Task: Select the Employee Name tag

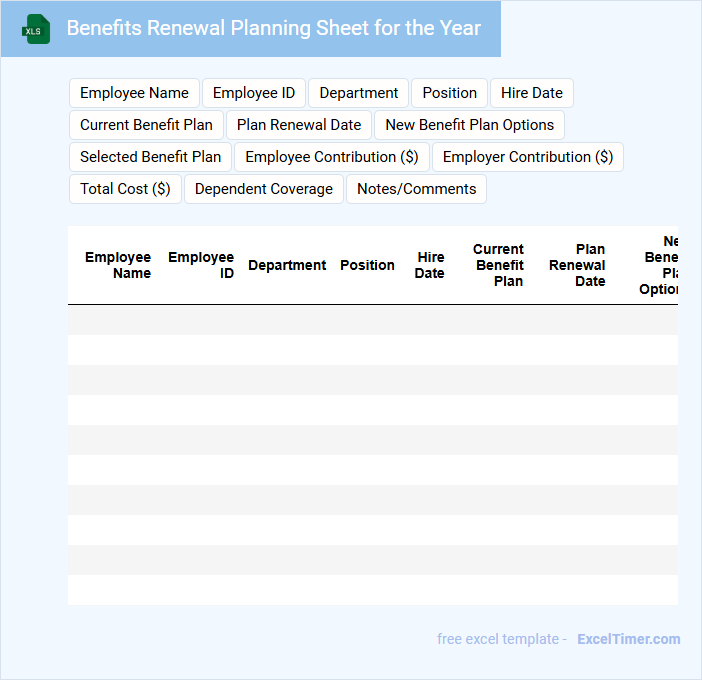Action: [134, 93]
